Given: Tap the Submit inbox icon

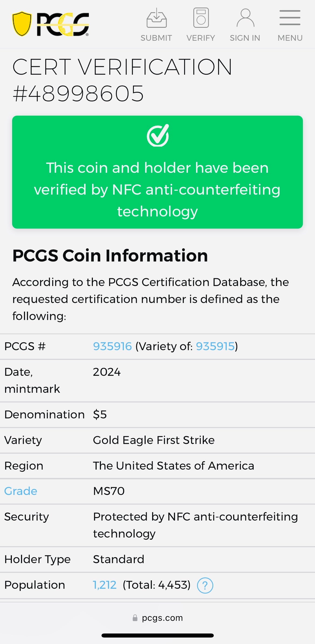Looking at the screenshot, I should click(156, 18).
